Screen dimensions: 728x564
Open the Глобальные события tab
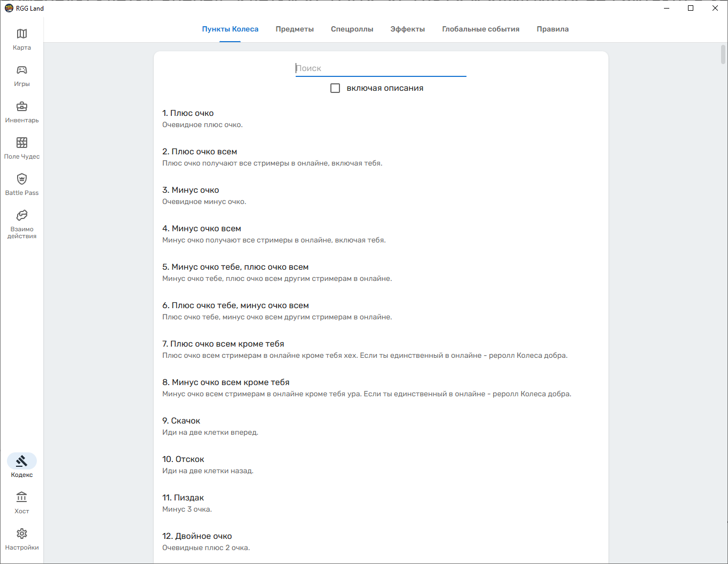480,29
